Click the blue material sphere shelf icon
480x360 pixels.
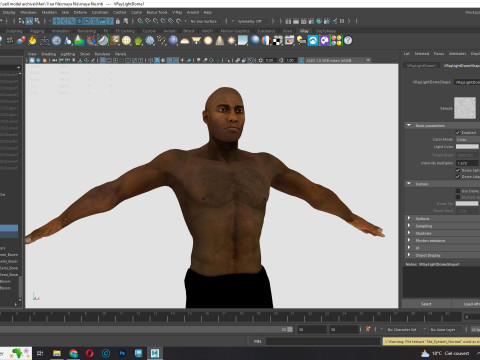[255, 41]
